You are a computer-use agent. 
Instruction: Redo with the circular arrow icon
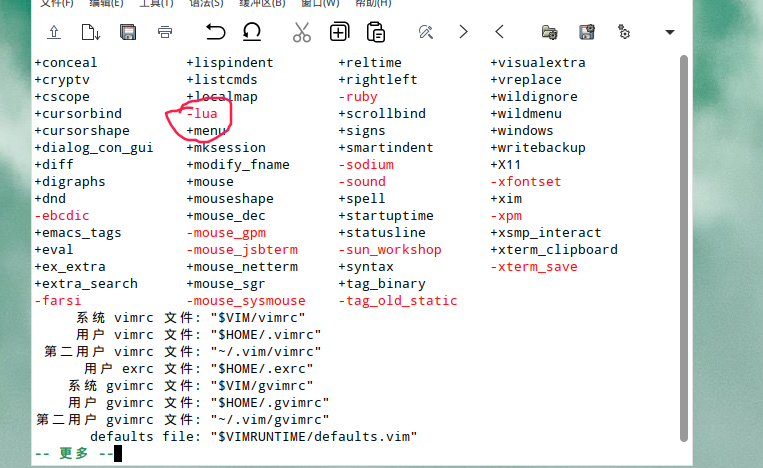252,32
